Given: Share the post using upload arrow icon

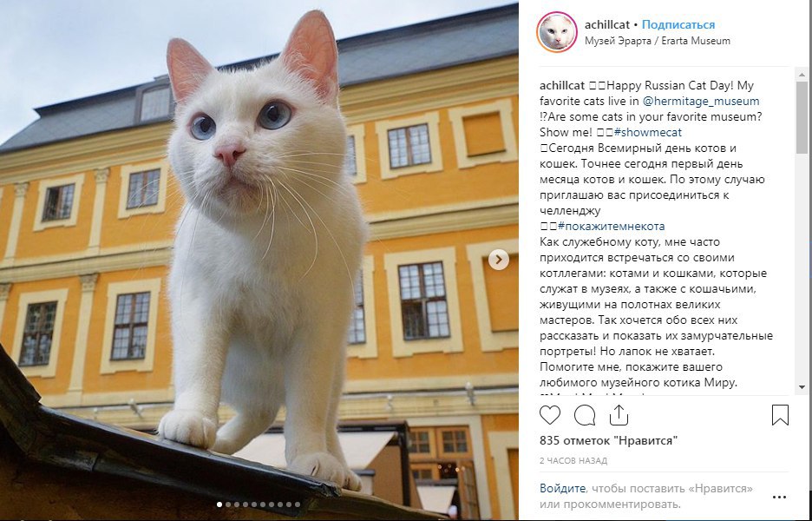Looking at the screenshot, I should click(x=619, y=415).
